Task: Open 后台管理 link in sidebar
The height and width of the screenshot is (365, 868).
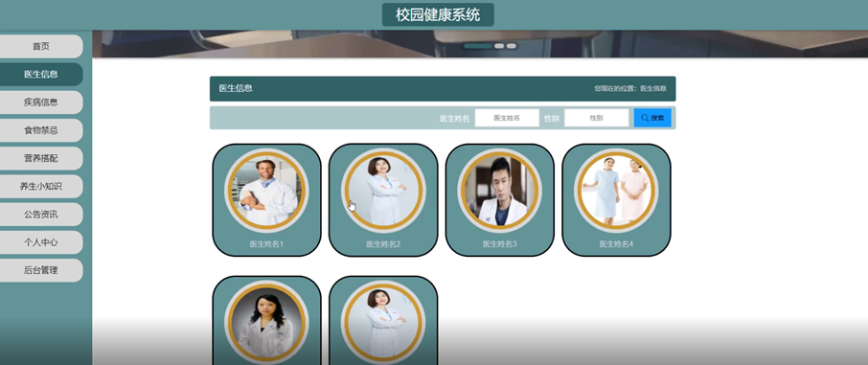Action: (x=40, y=270)
